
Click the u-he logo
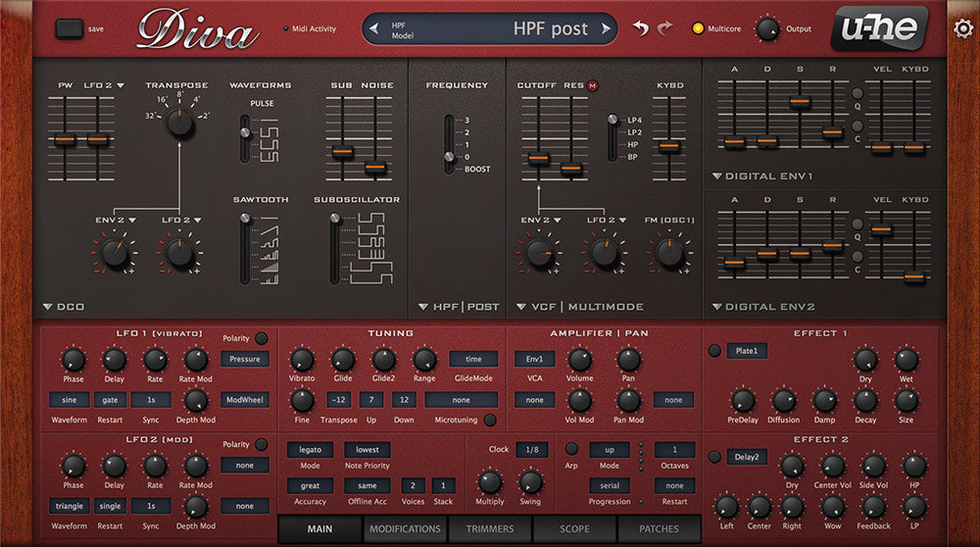879,28
